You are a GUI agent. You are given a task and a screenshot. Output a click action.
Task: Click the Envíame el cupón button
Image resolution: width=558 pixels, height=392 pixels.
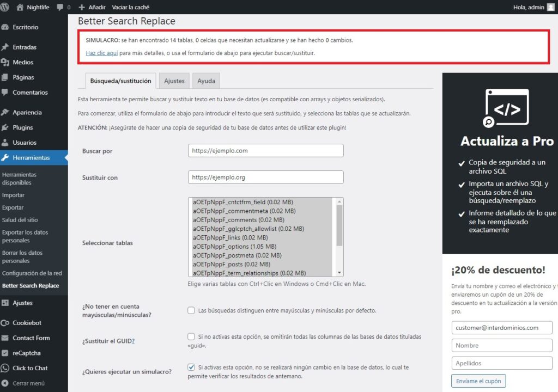click(478, 381)
